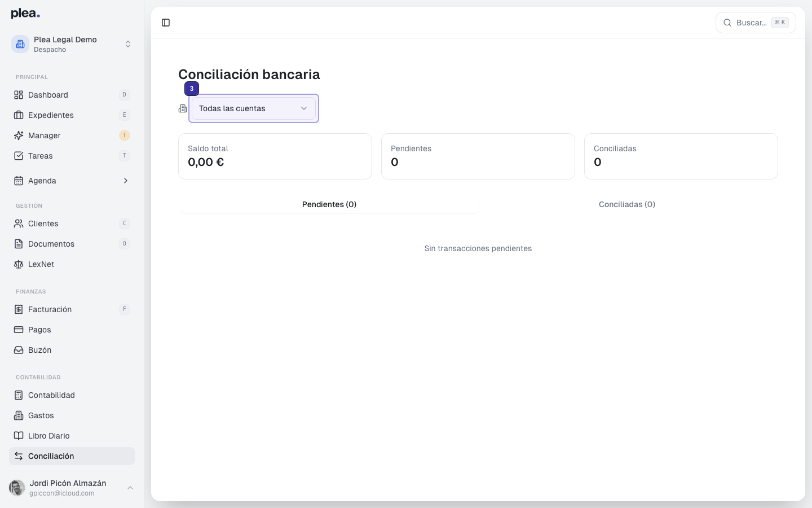The height and width of the screenshot is (508, 812).
Task: Expand the Agenda submenu chevron
Action: coord(125,181)
